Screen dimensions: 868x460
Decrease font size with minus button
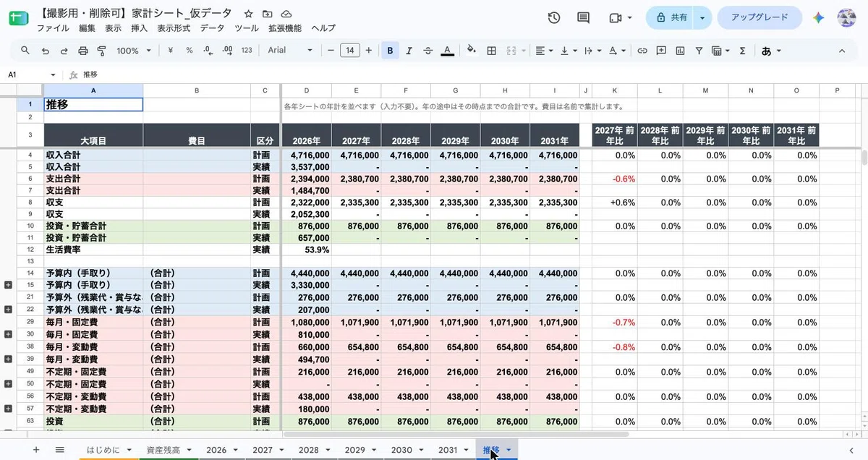(331, 51)
